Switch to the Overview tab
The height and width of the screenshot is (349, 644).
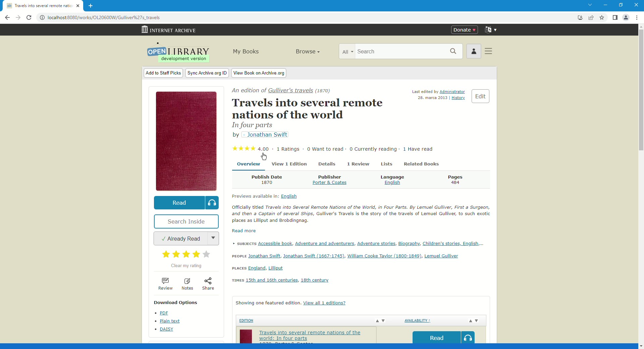coord(248,164)
